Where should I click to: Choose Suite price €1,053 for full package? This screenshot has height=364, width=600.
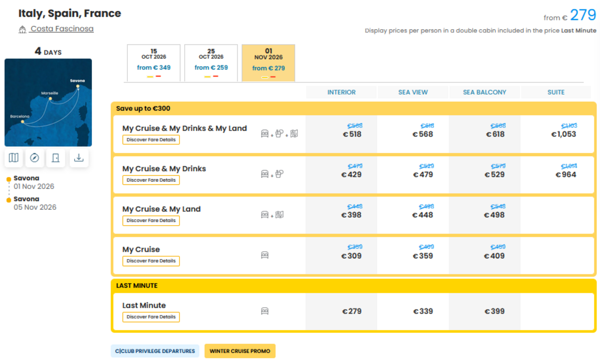[x=564, y=134]
